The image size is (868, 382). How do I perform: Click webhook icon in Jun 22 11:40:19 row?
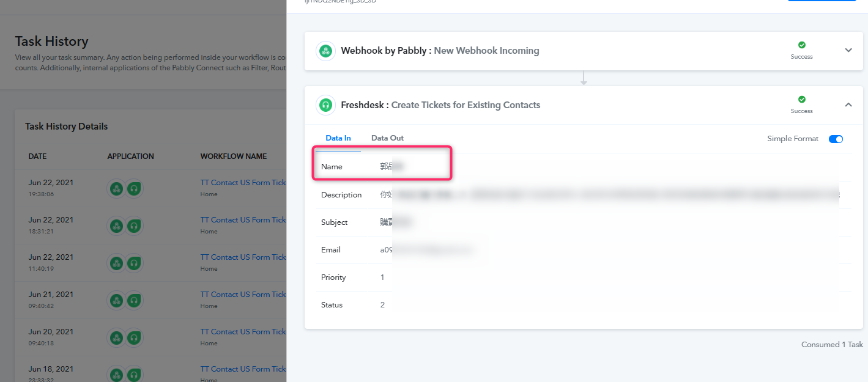click(x=116, y=263)
